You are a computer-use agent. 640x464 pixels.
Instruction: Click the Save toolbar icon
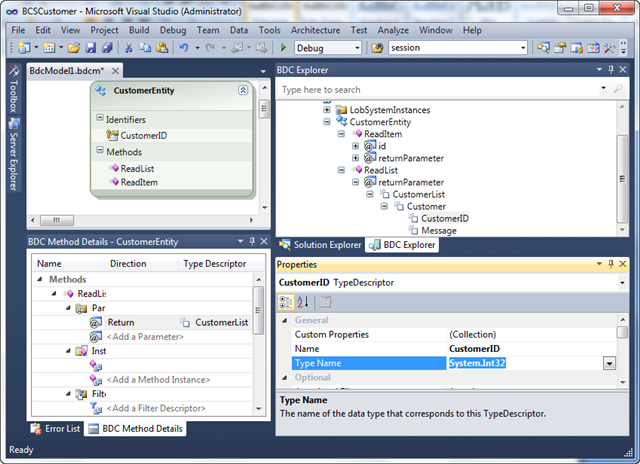[x=90, y=48]
